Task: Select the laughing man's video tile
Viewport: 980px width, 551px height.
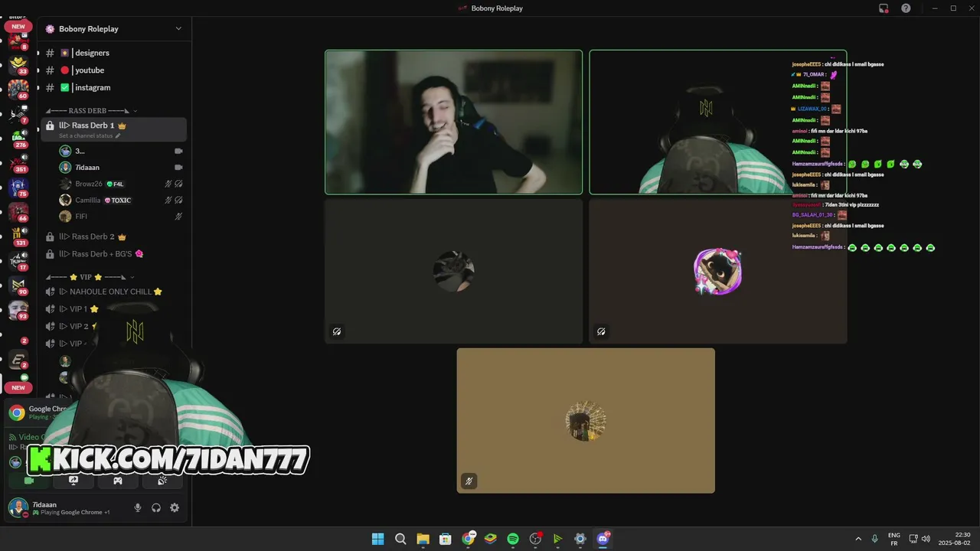Action: point(453,122)
